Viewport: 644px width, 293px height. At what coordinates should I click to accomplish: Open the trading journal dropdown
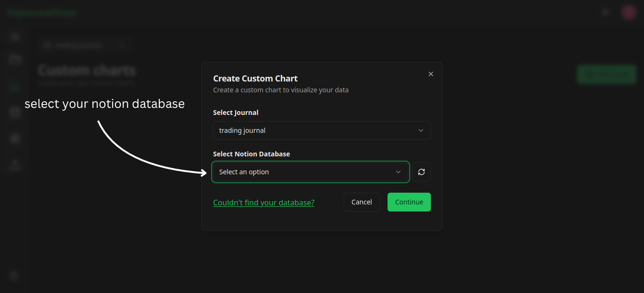click(322, 130)
